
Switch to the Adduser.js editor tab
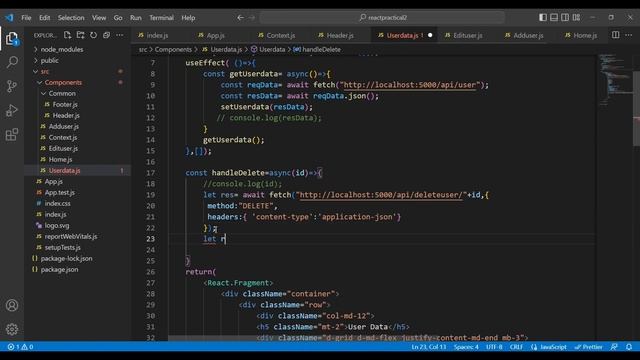pos(528,36)
